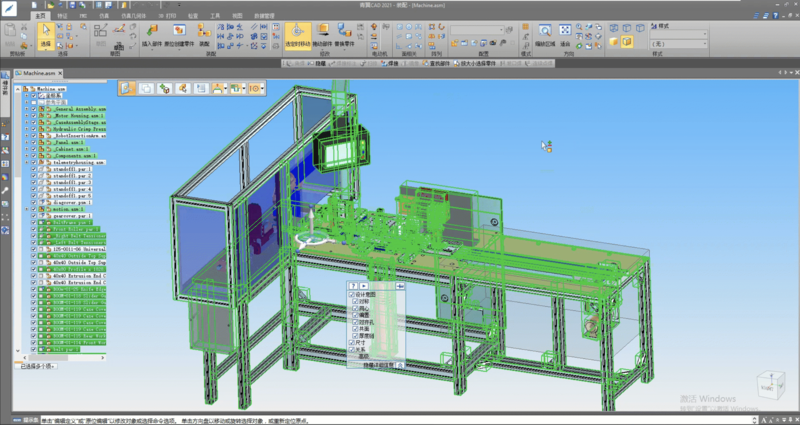Screen dimensions: 800x425
Task: Click the motor icon in 电动机 group
Action: 374,27
